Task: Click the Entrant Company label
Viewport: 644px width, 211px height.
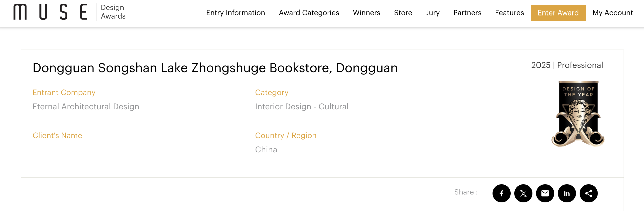Action: coord(64,93)
